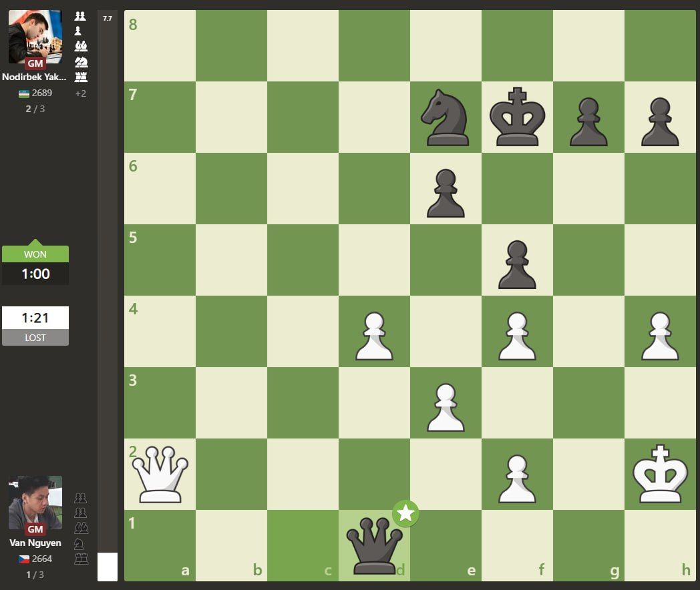The width and height of the screenshot is (700, 590).
Task: Click the black pawn on f5
Action: [x=517, y=264]
